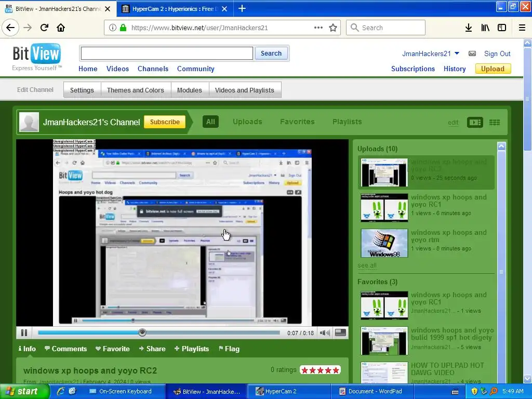Show site information icon in address bar

(x=113, y=28)
